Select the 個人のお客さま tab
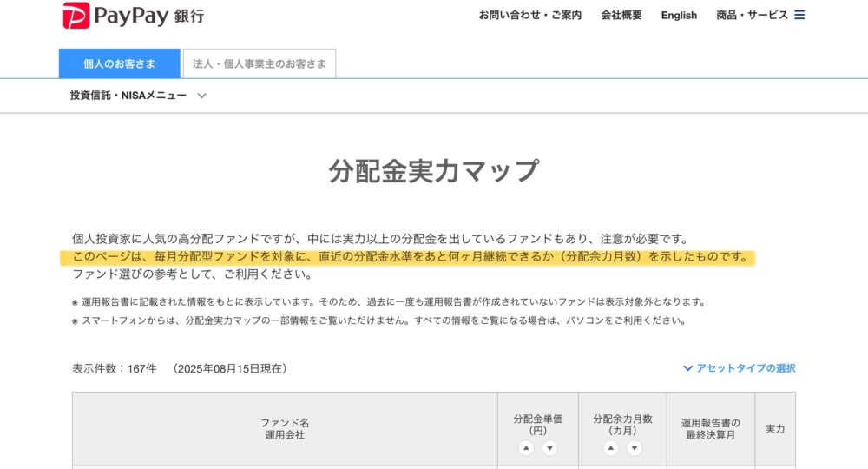Viewport: 868px width, 469px height. point(120,63)
